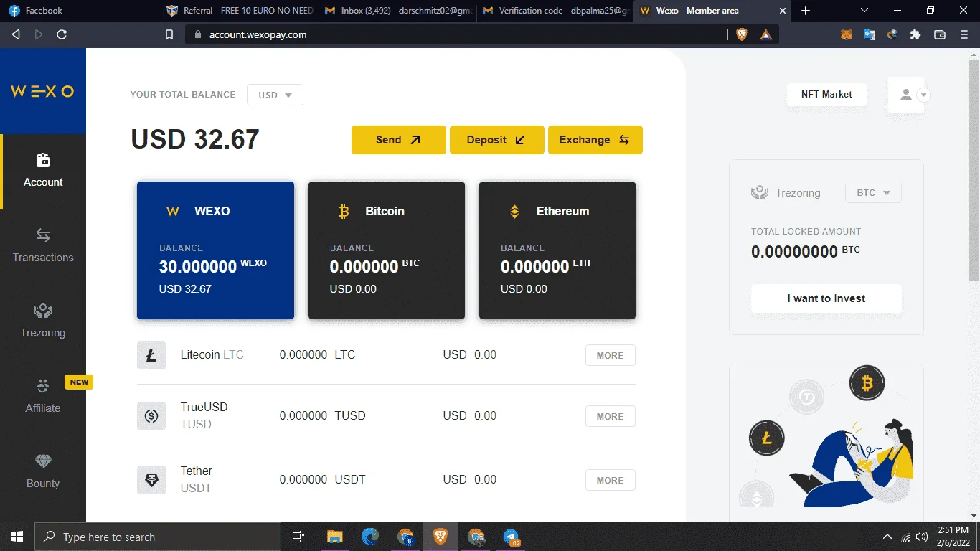Open Brave Shields lion icon
980x551 pixels.
(x=743, y=34)
